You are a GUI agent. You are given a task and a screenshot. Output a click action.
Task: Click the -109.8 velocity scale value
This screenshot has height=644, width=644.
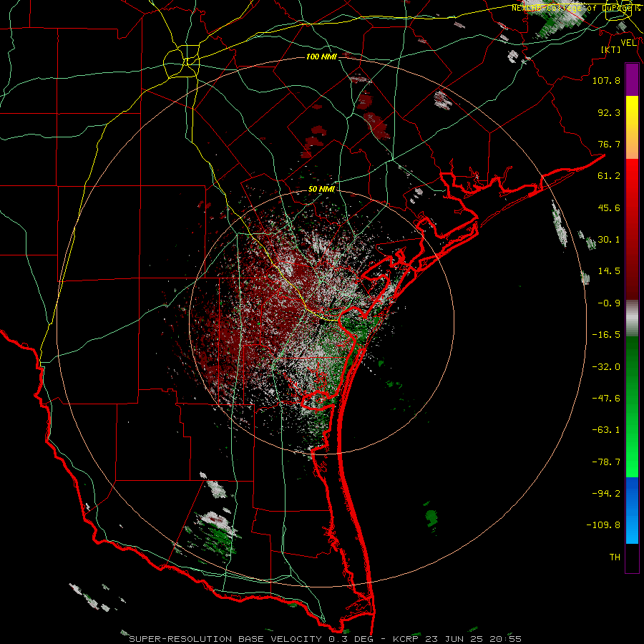(603, 525)
